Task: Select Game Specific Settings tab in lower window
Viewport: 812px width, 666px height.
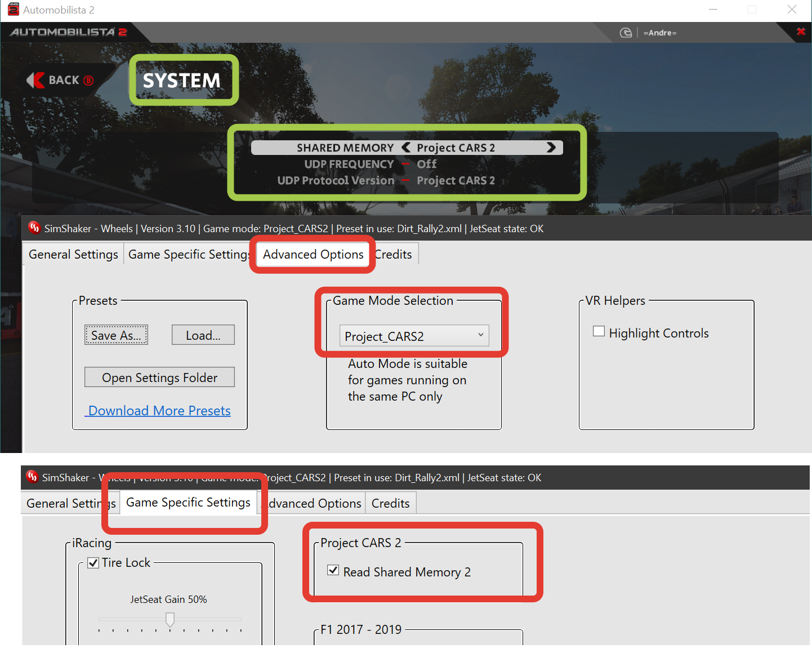Action: point(188,502)
